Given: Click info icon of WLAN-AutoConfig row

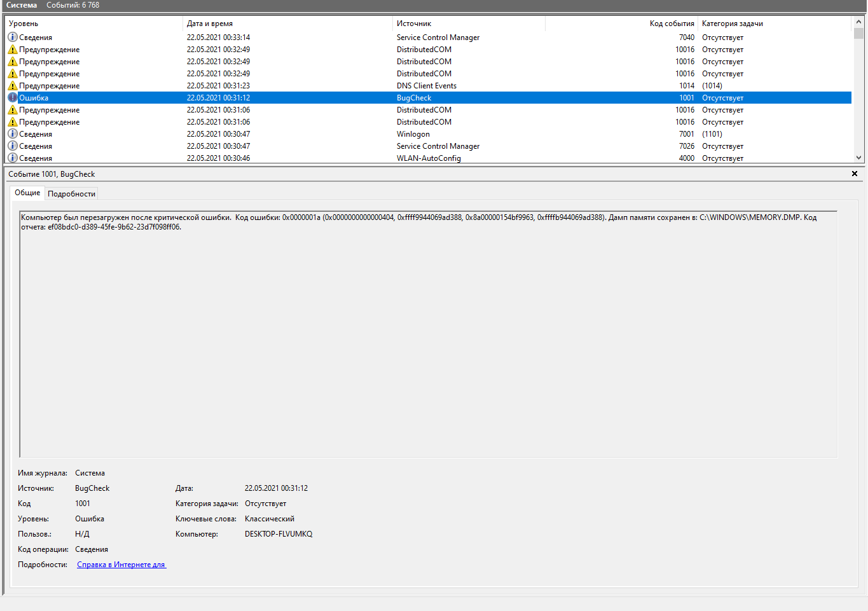Looking at the screenshot, I should coord(12,158).
